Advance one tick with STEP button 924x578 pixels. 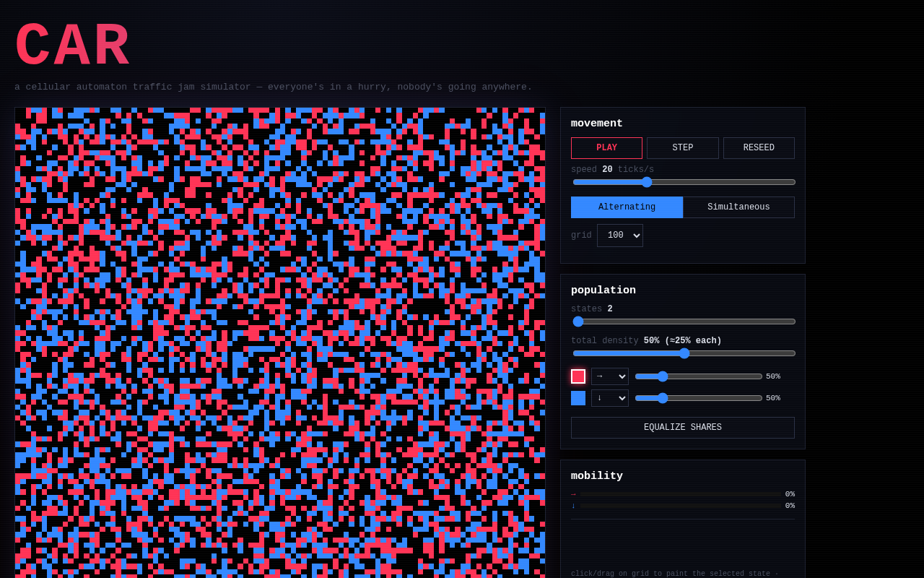tap(683, 148)
